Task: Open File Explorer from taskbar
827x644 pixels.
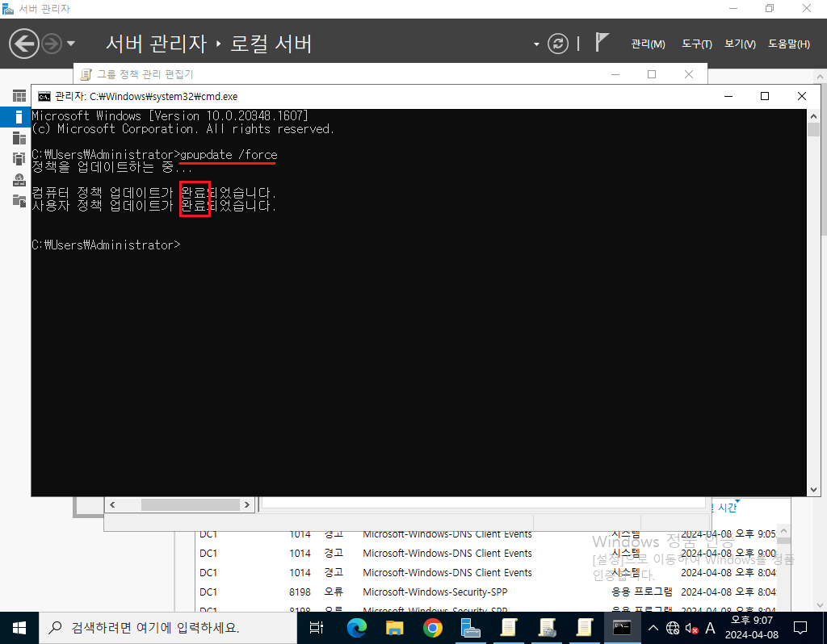Action: (394, 628)
